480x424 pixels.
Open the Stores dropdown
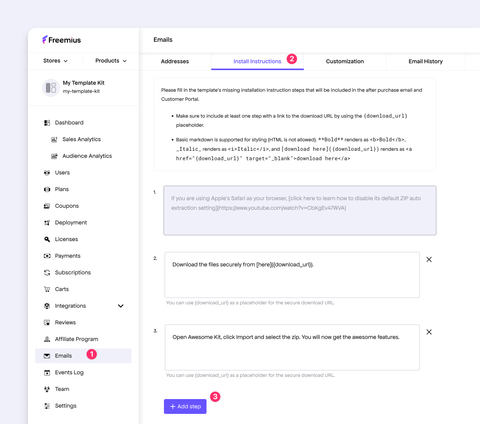pyautogui.click(x=55, y=61)
